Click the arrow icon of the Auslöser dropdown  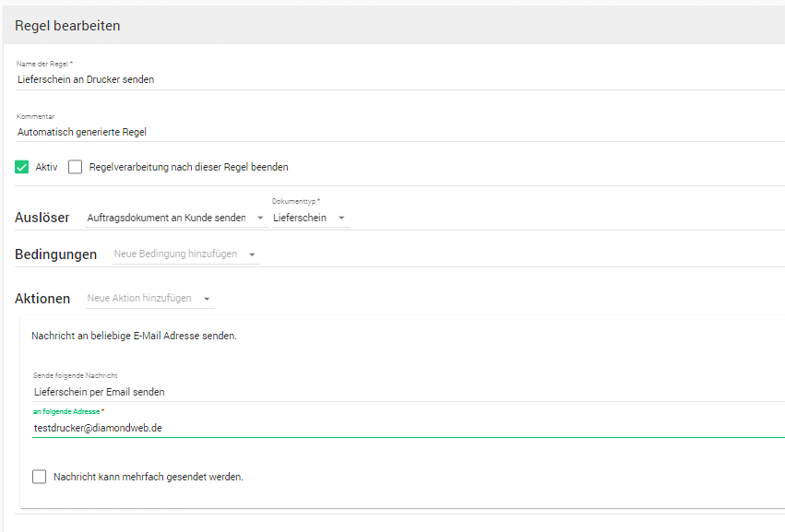click(x=260, y=218)
